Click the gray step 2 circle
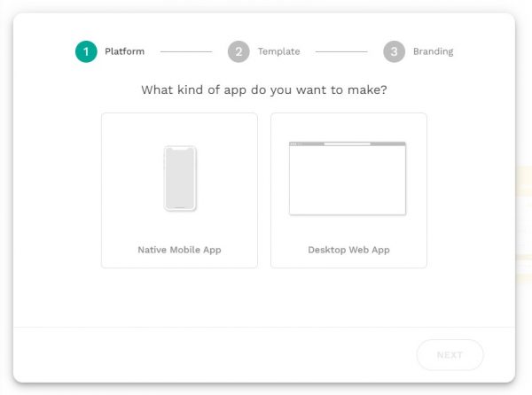532x395 pixels. tap(239, 51)
